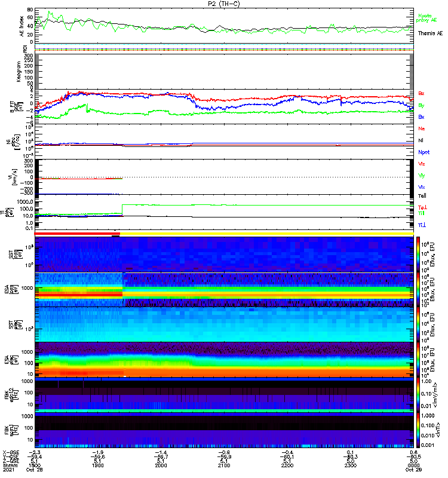
Task: Click the FBK magnetic <|nT|> colorbar
Action: coord(418,430)
